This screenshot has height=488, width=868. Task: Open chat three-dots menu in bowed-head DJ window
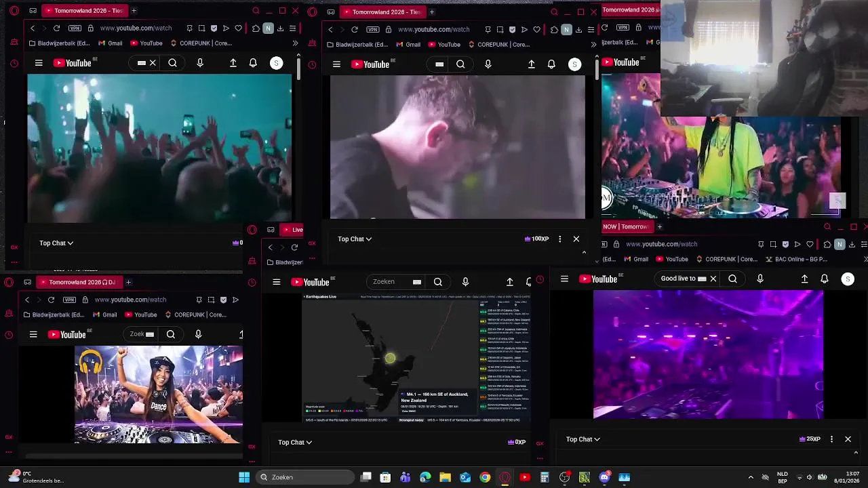pyautogui.click(x=559, y=239)
